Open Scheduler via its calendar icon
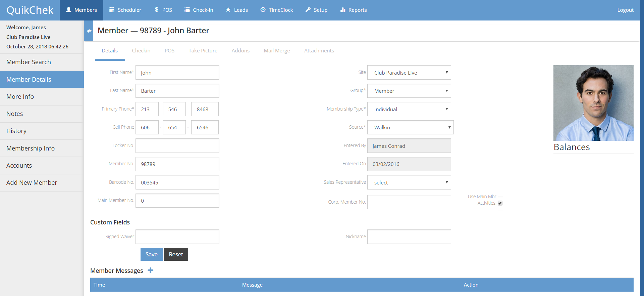This screenshot has height=296, width=644. pyautogui.click(x=112, y=10)
